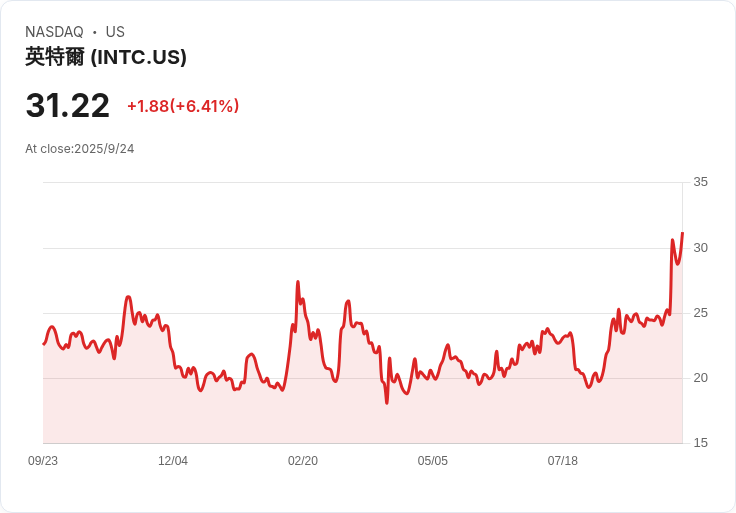This screenshot has height=513, width=736.
Task: Click the latest price point at chart's right end
Action: [x=682, y=233]
